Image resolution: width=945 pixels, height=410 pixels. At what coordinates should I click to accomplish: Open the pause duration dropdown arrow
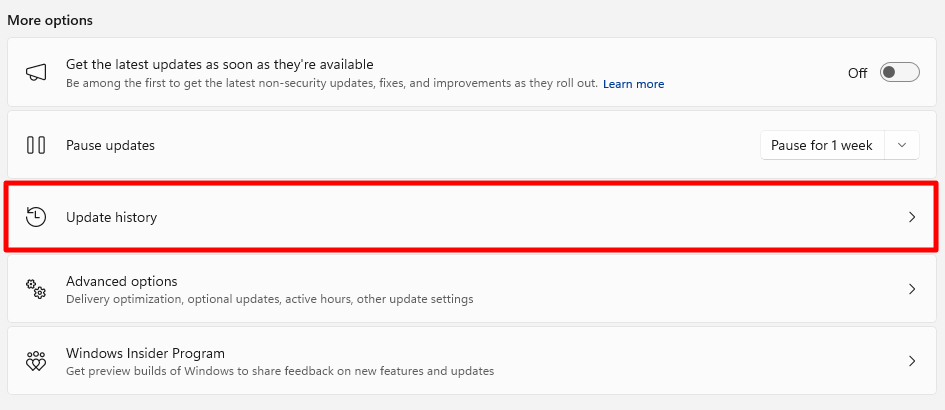click(x=902, y=145)
